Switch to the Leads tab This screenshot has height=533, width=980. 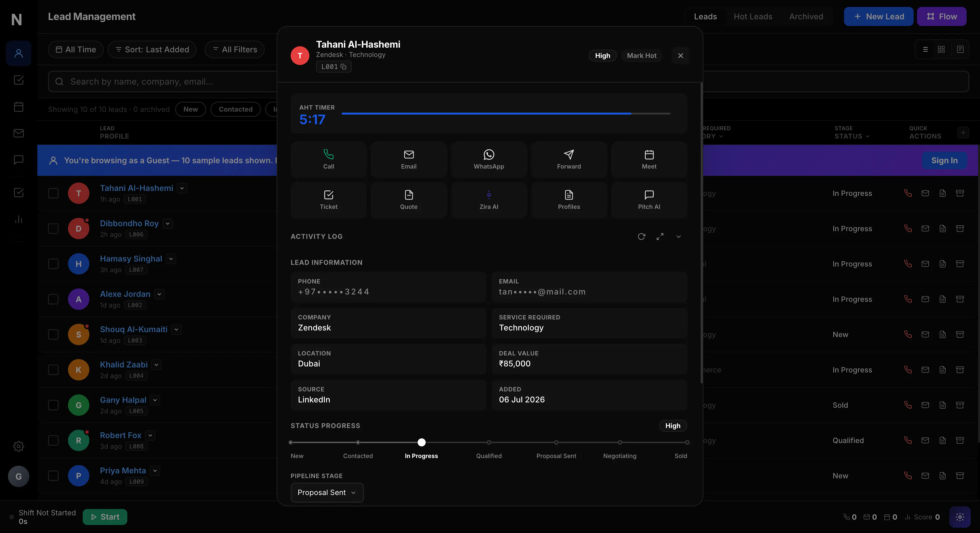tap(705, 16)
